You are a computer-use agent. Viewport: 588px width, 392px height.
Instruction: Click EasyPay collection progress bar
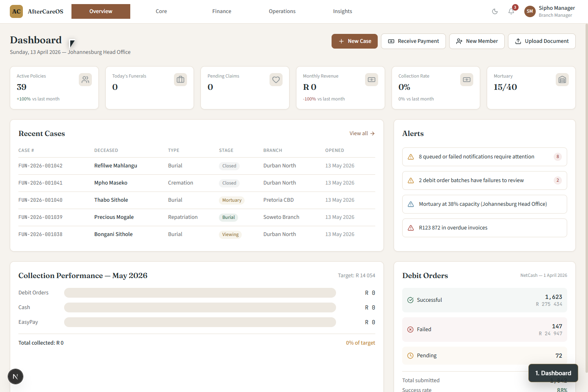click(200, 322)
